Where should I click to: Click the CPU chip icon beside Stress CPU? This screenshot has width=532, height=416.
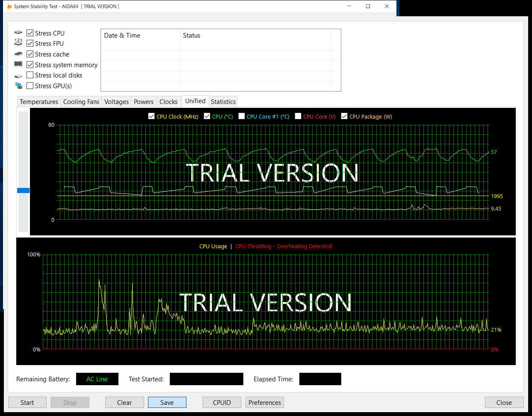click(18, 33)
